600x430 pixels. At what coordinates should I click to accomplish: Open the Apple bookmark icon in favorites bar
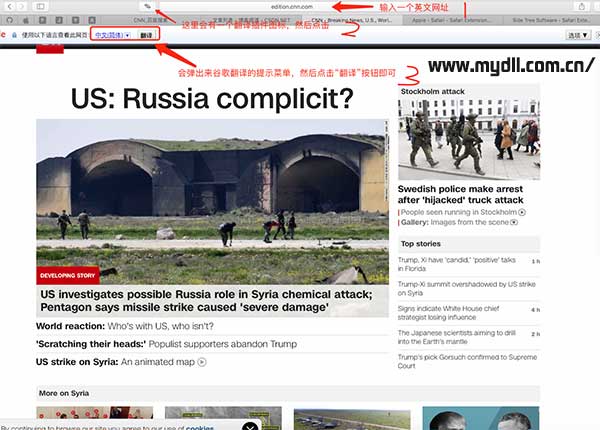coord(26,20)
